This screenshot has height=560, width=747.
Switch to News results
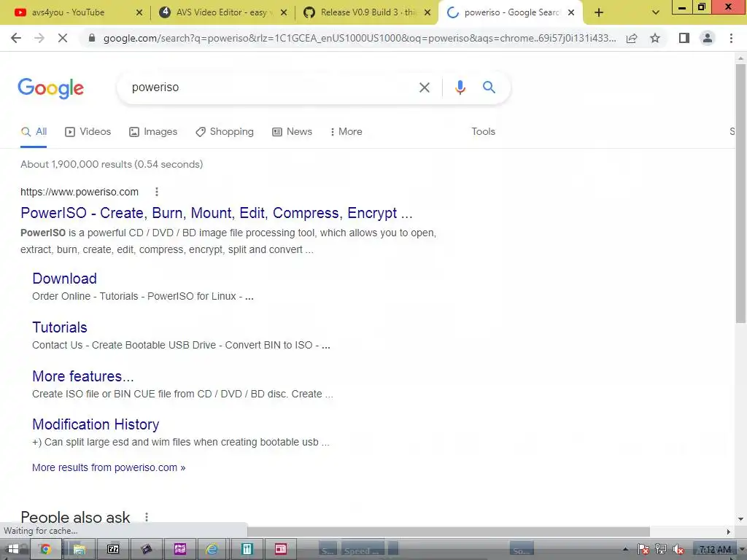pyautogui.click(x=292, y=132)
